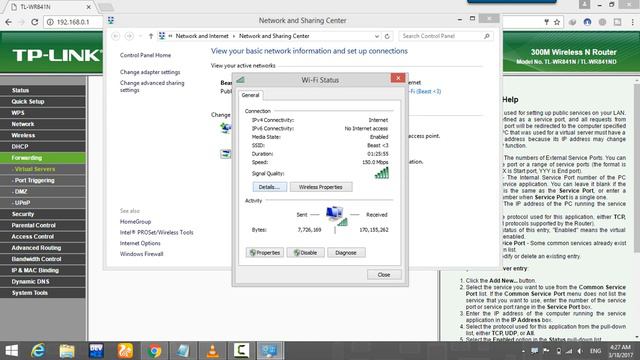Screen dimensions: 640x360
Task: Open UPnP submenu item
Action: 43,203
